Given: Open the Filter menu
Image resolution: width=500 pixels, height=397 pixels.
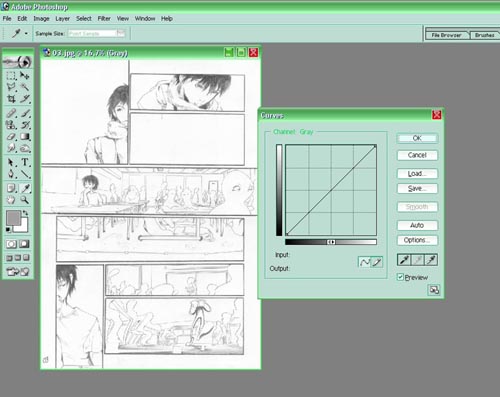Looking at the screenshot, I should tap(104, 19).
